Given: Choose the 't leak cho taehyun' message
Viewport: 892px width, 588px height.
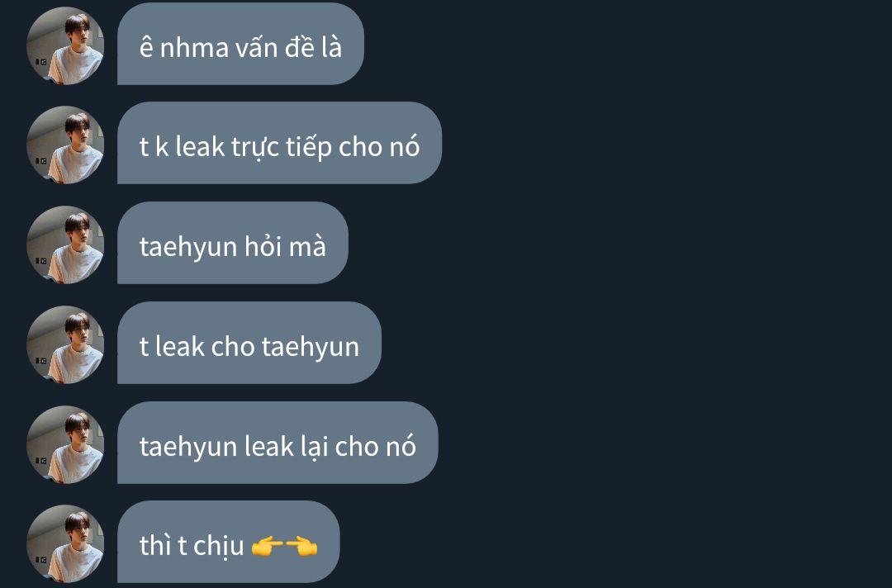Looking at the screenshot, I should [x=249, y=343].
